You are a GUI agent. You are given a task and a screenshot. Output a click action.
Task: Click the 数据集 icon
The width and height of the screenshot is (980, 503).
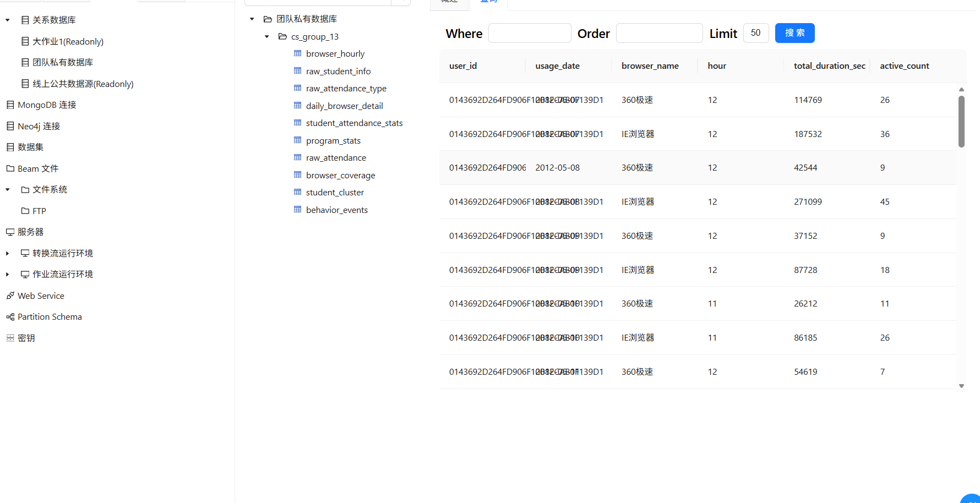tap(10, 147)
